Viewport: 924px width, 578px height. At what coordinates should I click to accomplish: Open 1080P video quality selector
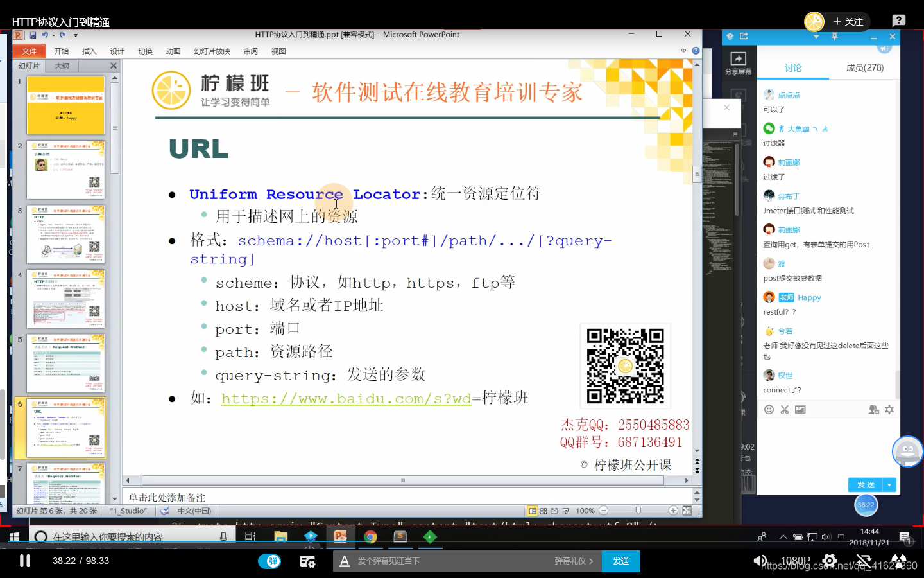(x=796, y=561)
